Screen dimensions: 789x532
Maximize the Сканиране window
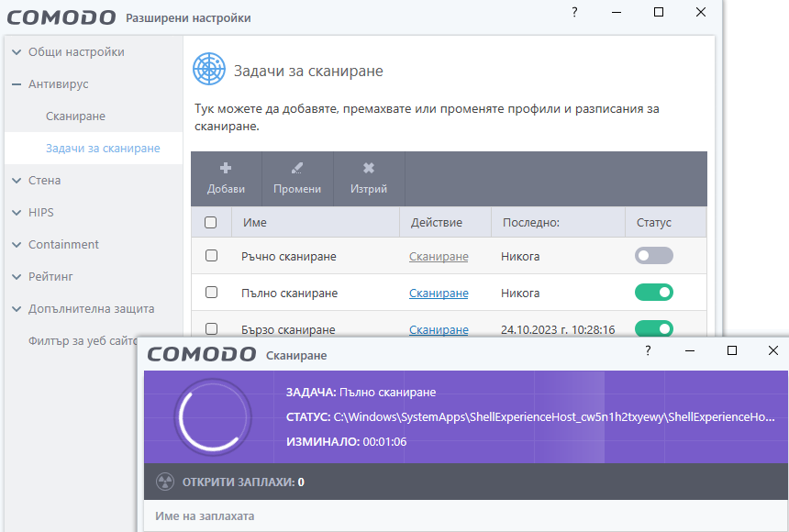click(x=732, y=350)
